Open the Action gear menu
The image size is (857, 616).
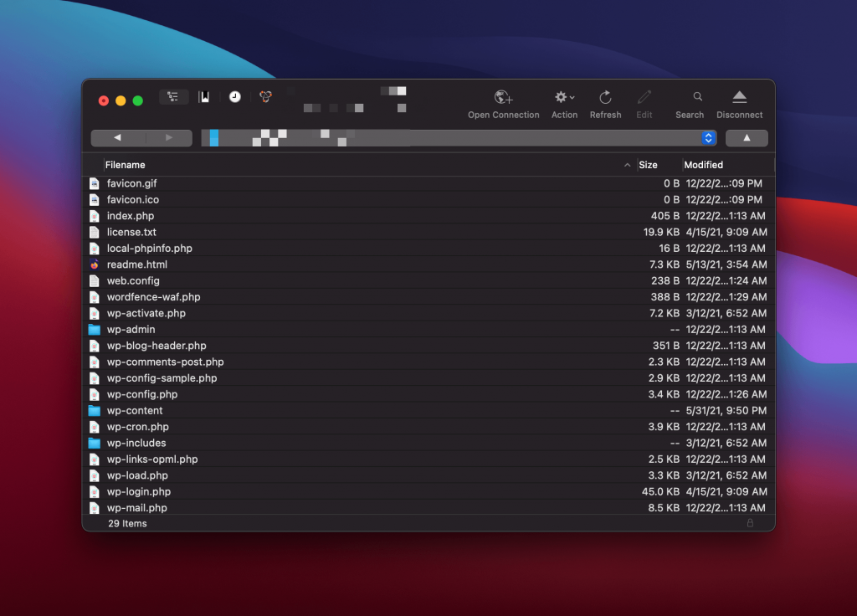tap(564, 98)
